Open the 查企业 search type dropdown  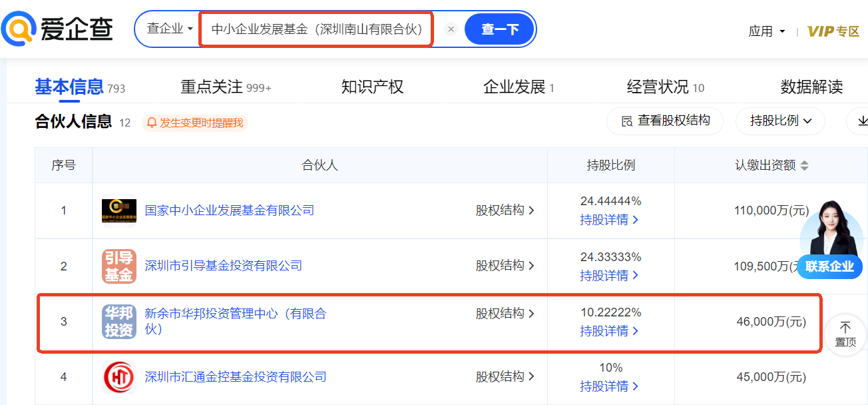(x=170, y=29)
